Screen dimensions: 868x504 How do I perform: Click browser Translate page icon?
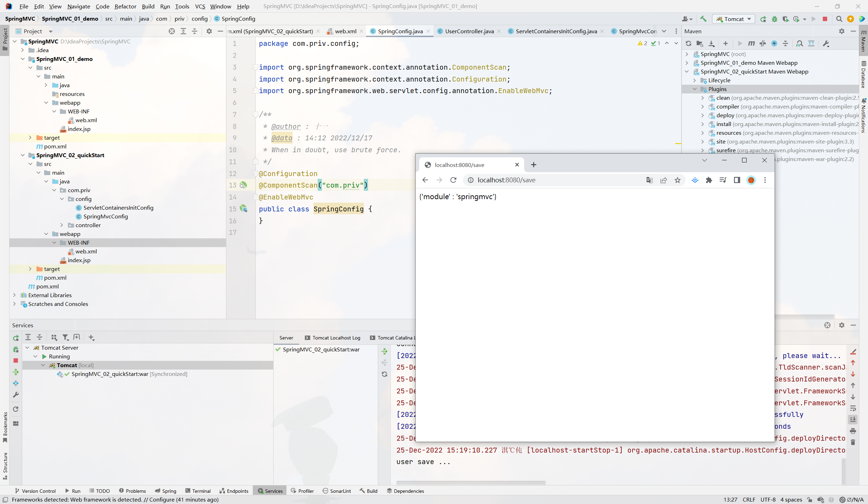tap(650, 180)
